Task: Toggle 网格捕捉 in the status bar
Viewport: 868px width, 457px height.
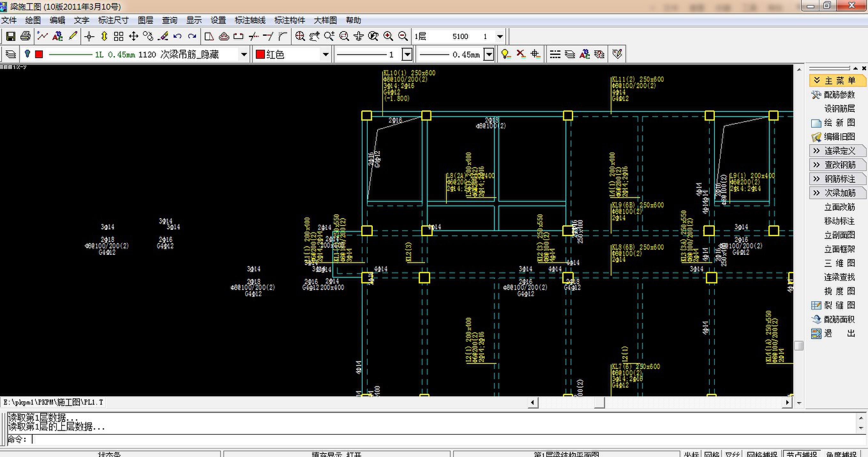Action: 762,454
